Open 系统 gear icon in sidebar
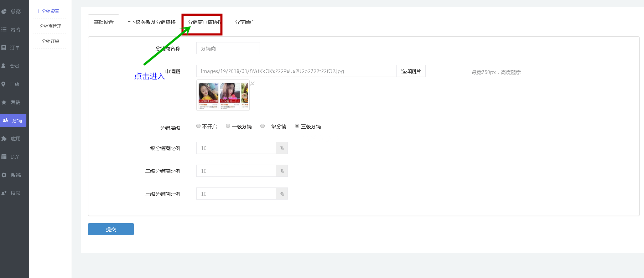The width and height of the screenshot is (644, 278). coord(4,175)
